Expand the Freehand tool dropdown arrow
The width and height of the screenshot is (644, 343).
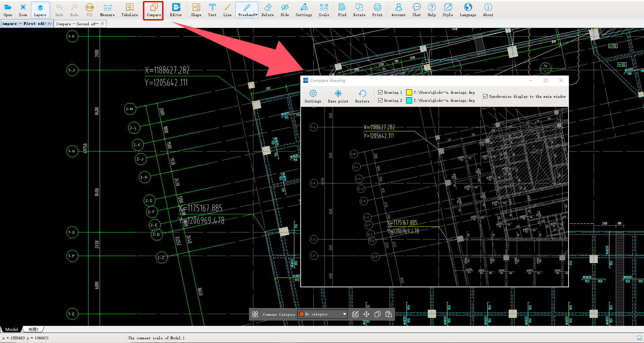tap(256, 15)
